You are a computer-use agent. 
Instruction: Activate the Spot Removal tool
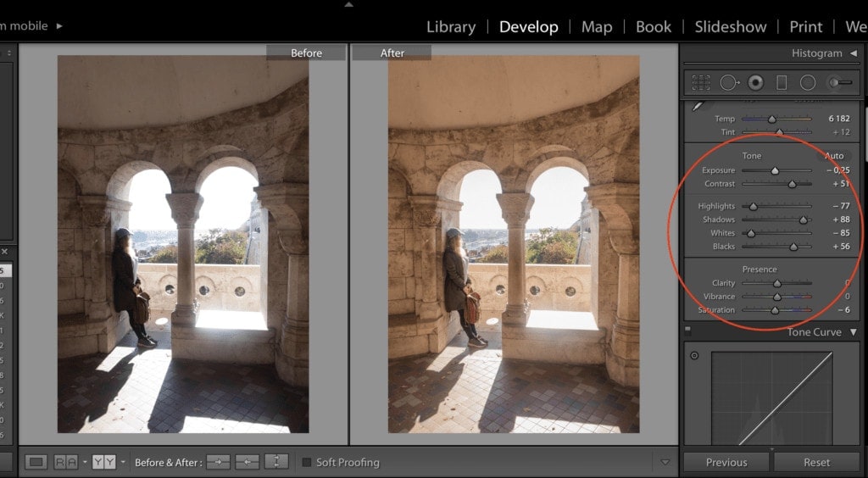(728, 82)
